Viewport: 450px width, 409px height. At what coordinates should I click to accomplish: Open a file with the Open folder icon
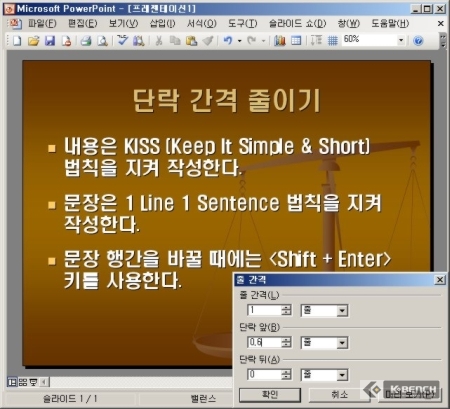tap(33, 41)
